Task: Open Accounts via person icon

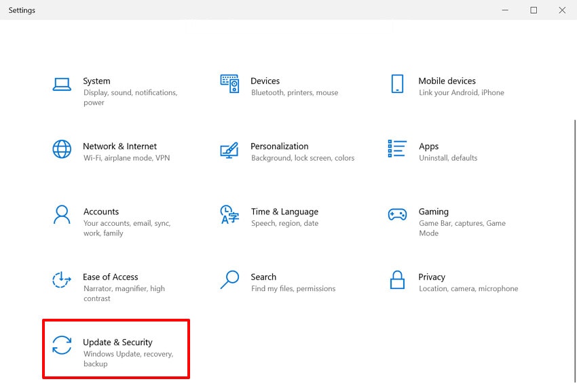Action: [62, 214]
